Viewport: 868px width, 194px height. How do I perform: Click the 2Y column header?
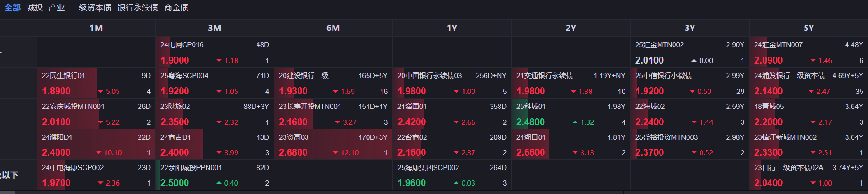(x=571, y=28)
